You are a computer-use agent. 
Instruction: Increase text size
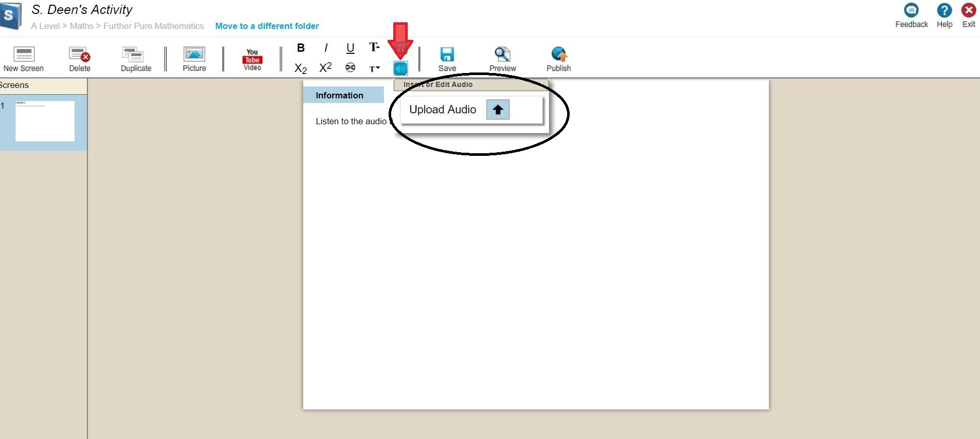(x=374, y=48)
